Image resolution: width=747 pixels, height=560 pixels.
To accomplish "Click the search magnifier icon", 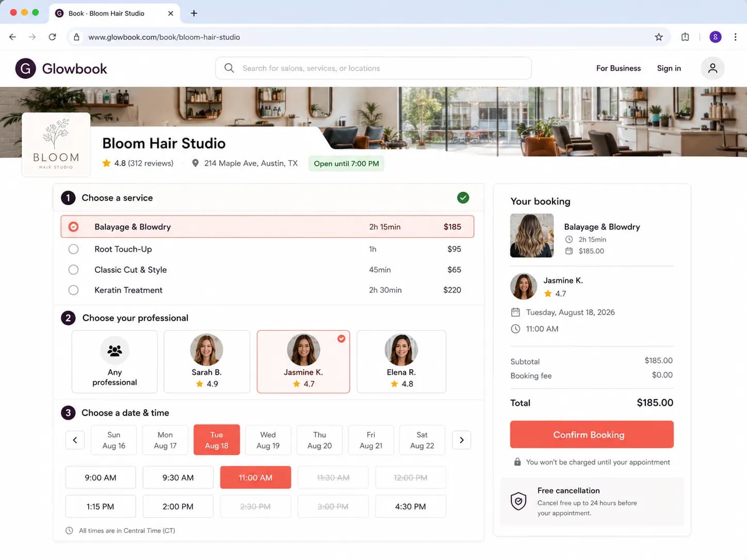I will pyautogui.click(x=229, y=68).
